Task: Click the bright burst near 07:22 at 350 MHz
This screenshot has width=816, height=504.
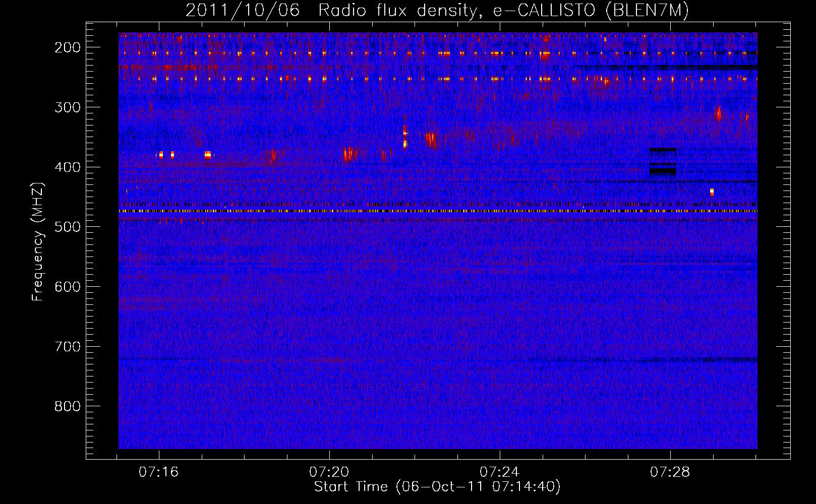Action: click(405, 137)
